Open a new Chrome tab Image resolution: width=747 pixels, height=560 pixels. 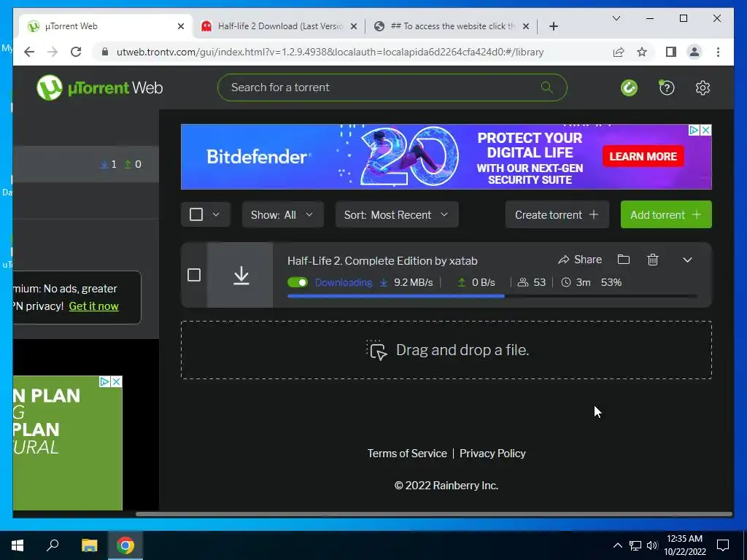click(553, 26)
